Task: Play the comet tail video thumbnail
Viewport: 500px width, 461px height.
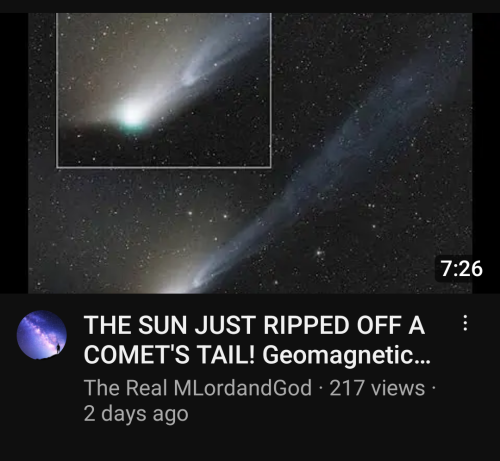Action: 250,153
